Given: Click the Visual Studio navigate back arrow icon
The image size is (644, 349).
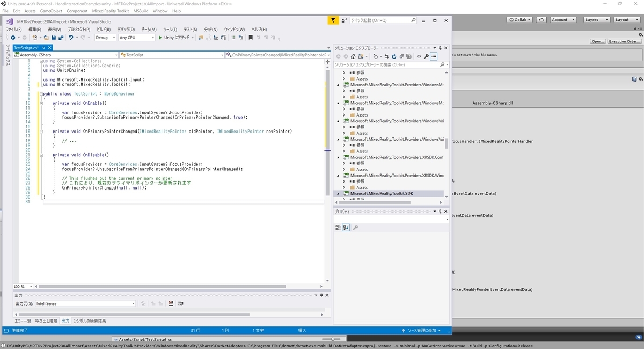Looking at the screenshot, I should coord(12,38).
